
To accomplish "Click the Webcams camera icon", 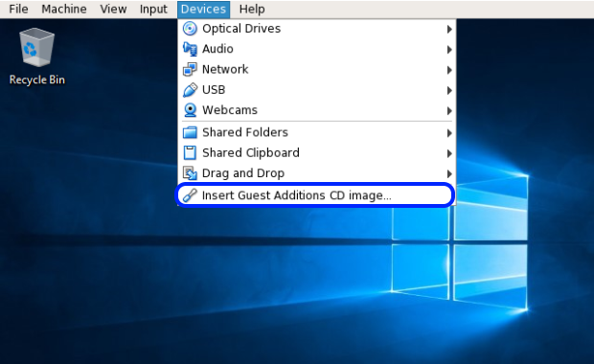I will (190, 110).
